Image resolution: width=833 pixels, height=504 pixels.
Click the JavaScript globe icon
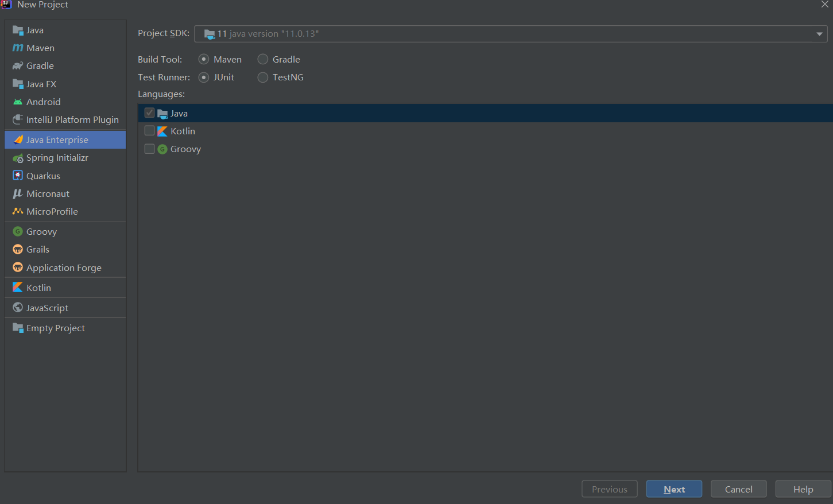[18, 308]
